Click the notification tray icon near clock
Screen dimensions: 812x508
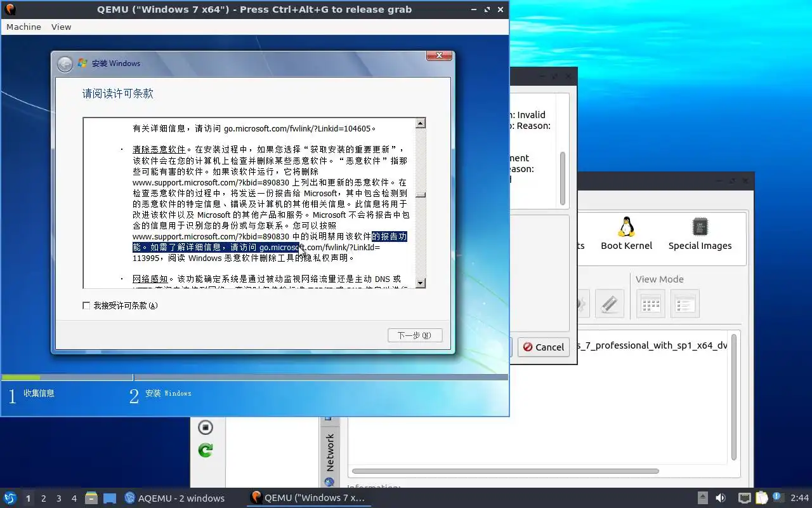[x=776, y=498]
